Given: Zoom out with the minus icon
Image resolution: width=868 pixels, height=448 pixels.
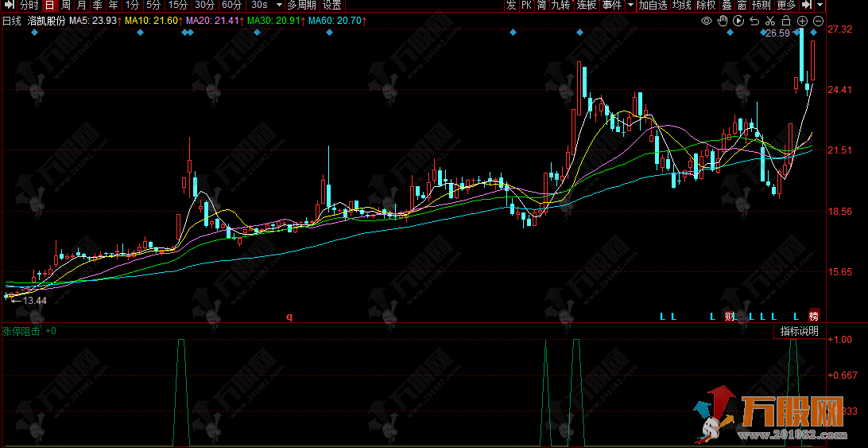Looking at the screenshot, I should point(818,20).
